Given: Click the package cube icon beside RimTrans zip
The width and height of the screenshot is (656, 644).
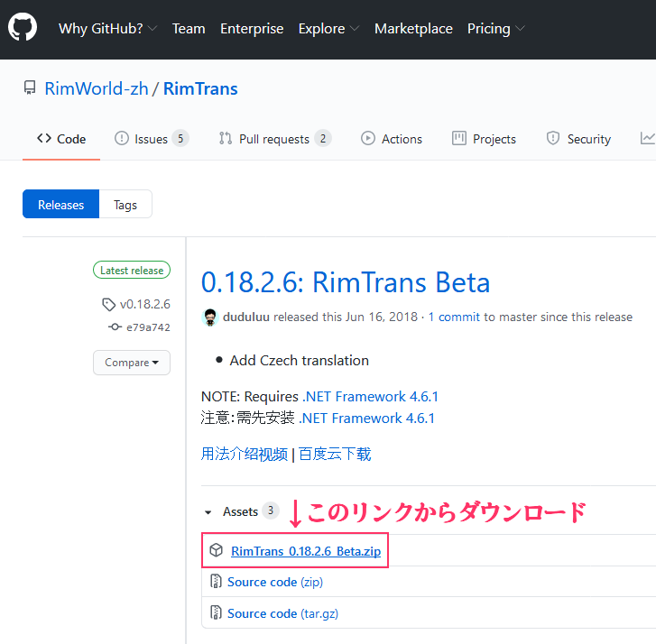Looking at the screenshot, I should [x=216, y=550].
